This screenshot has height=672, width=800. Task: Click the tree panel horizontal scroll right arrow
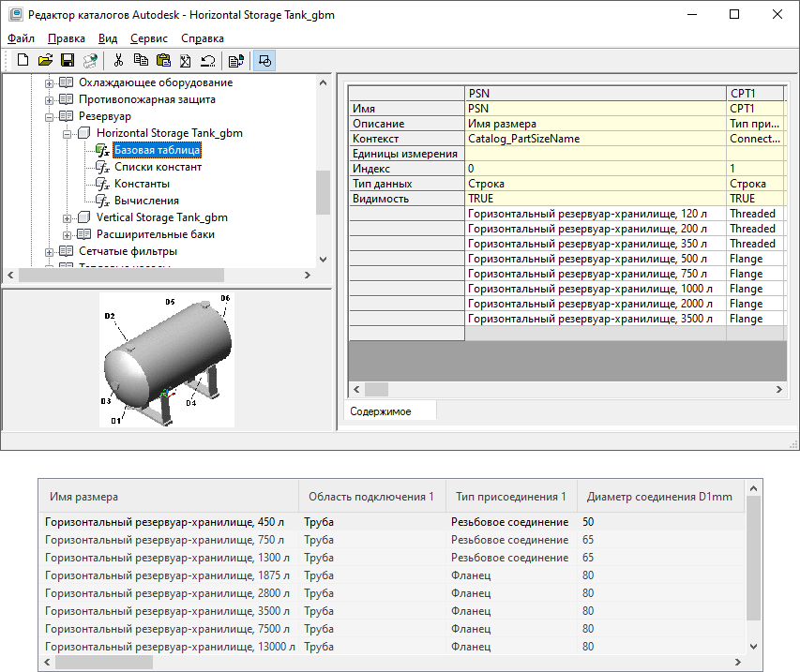click(x=307, y=275)
